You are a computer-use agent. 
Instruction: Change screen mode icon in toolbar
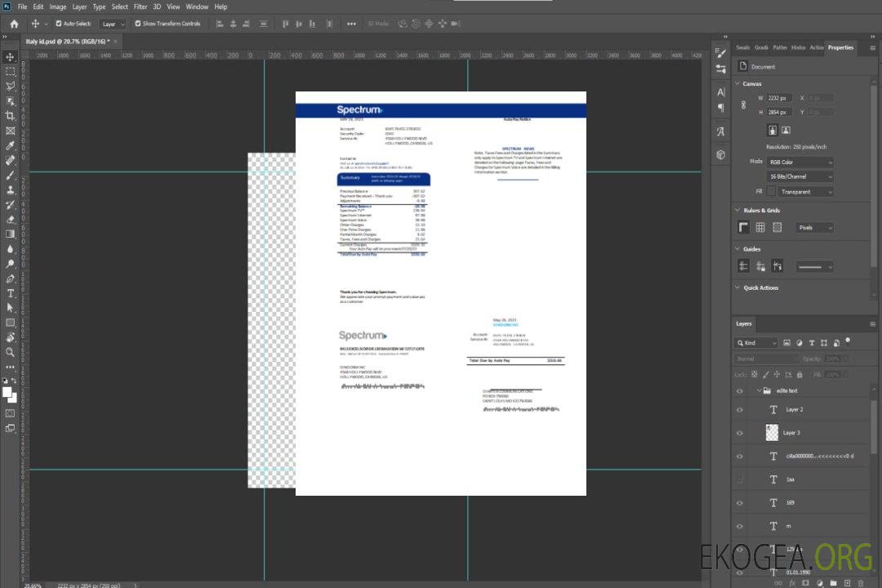coord(10,428)
